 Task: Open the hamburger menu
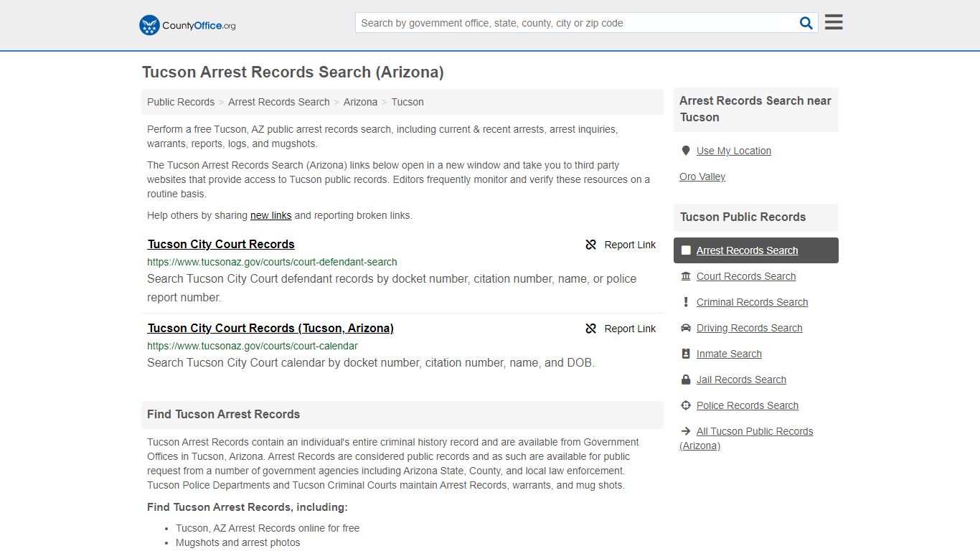(x=834, y=22)
